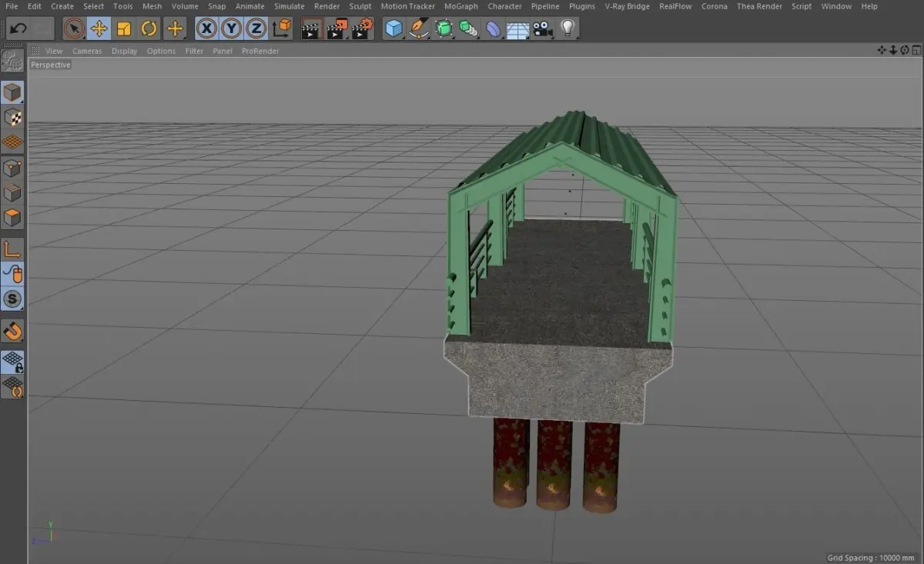Open the Subdivision Surface generators palette

point(444,29)
